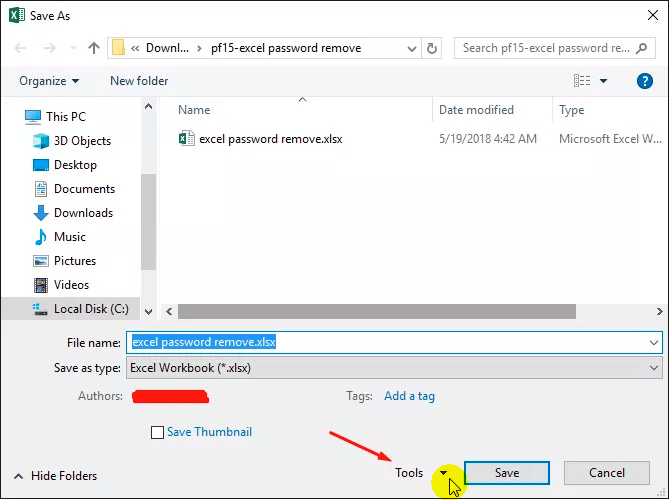This screenshot has height=500, width=669.
Task: Open Pictures in the navigation pane
Action: coord(75,261)
